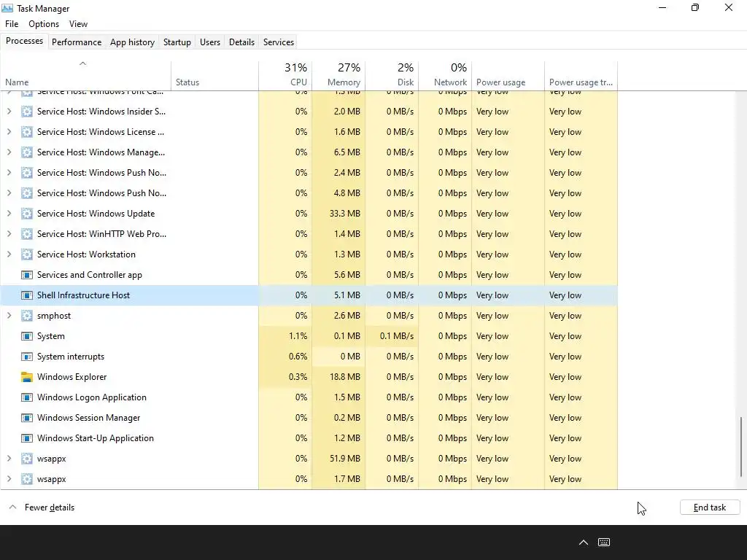
Task: Sort by the Status column header
Action: click(x=215, y=76)
